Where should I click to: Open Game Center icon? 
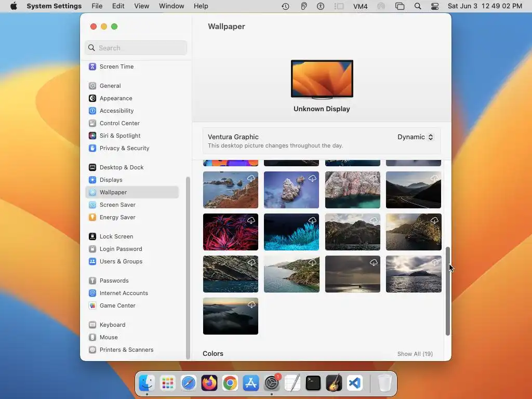tap(92, 305)
